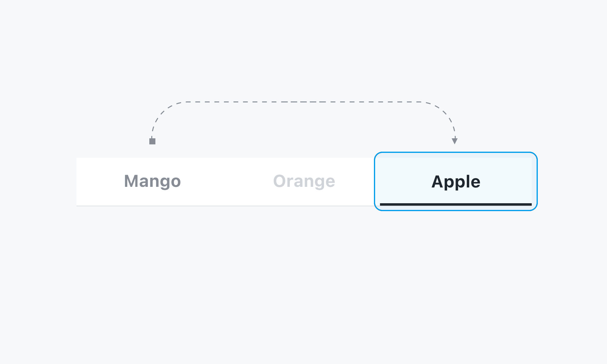
Task: Click the square marker above Mango
Action: coord(152,141)
